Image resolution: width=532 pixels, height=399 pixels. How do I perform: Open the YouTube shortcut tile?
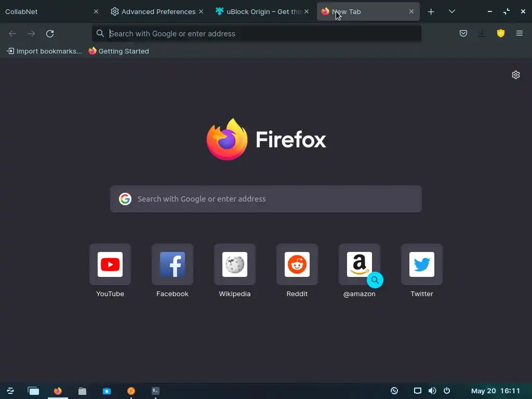pyautogui.click(x=110, y=264)
